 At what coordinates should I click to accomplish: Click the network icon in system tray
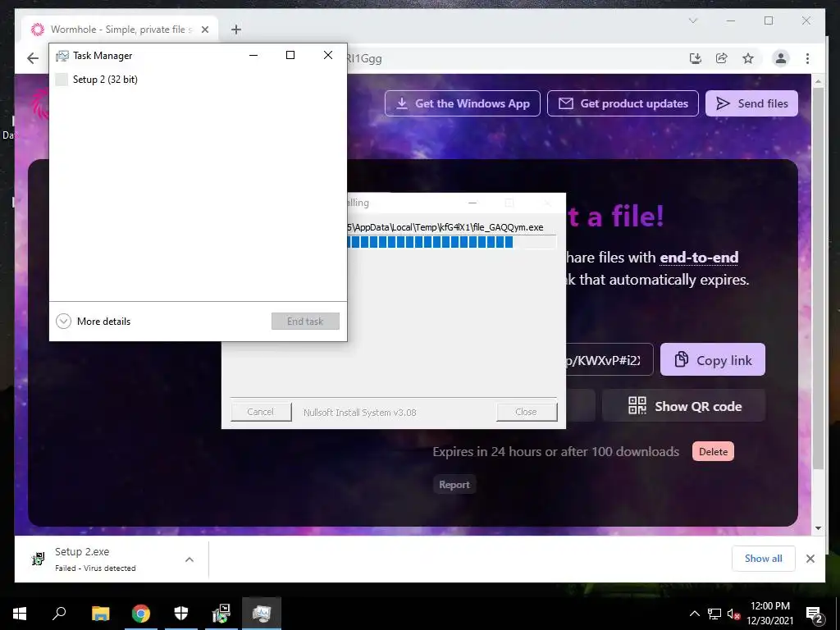pos(714,614)
